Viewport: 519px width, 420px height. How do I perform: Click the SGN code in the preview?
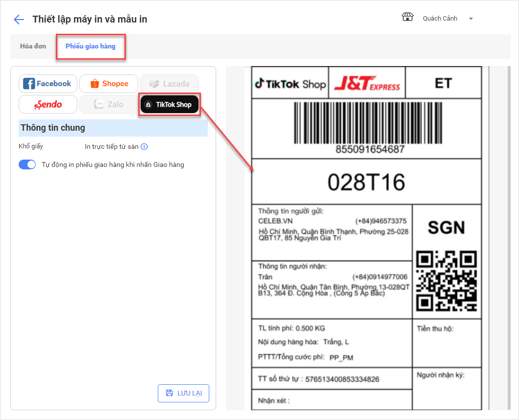[446, 228]
